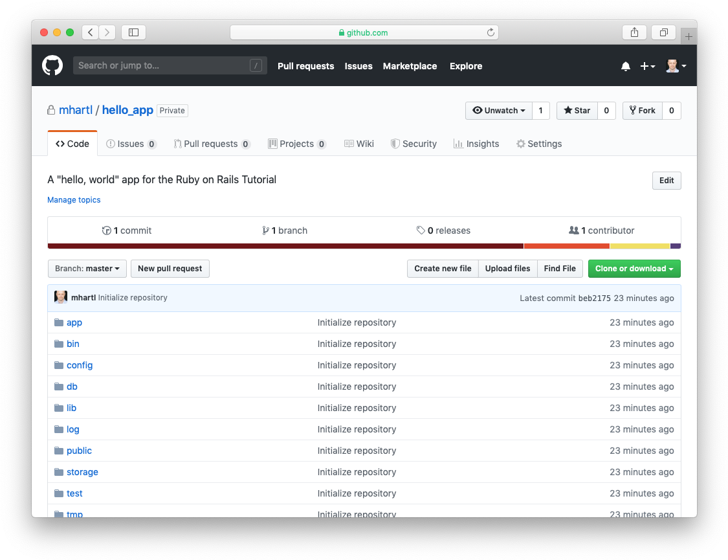Image resolution: width=728 pixels, height=560 pixels.
Task: Open a new Safari tab
Action: tap(689, 36)
